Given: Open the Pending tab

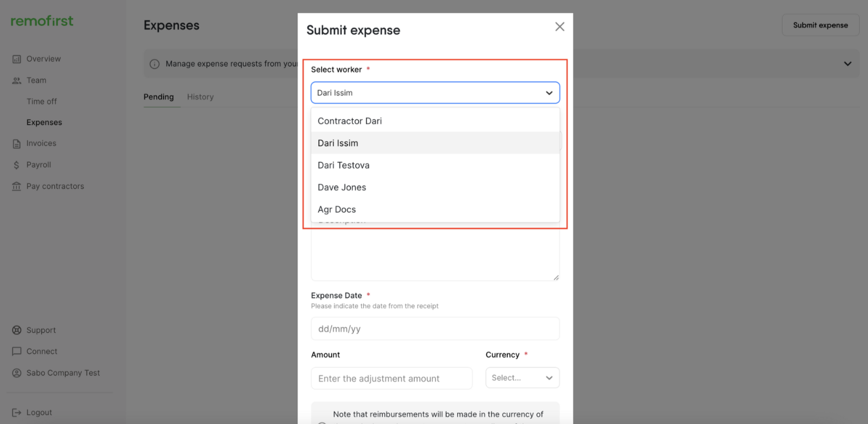Looking at the screenshot, I should [159, 97].
